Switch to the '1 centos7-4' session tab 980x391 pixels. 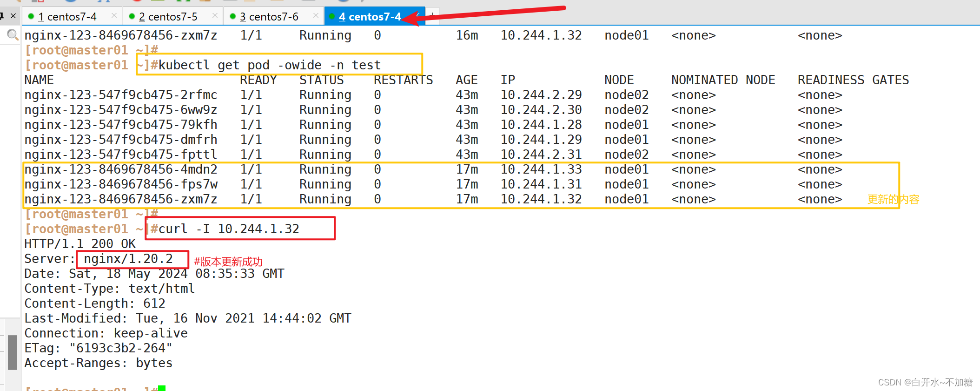point(72,17)
